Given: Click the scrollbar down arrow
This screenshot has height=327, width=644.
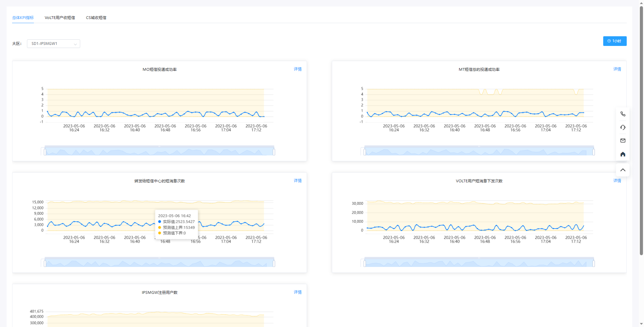Looking at the screenshot, I should pos(641,324).
